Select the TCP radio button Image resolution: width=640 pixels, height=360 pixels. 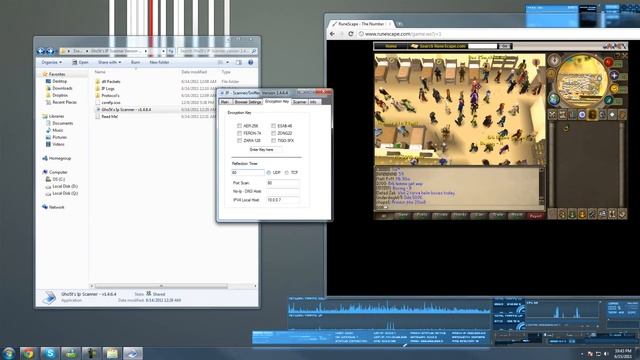(287, 173)
